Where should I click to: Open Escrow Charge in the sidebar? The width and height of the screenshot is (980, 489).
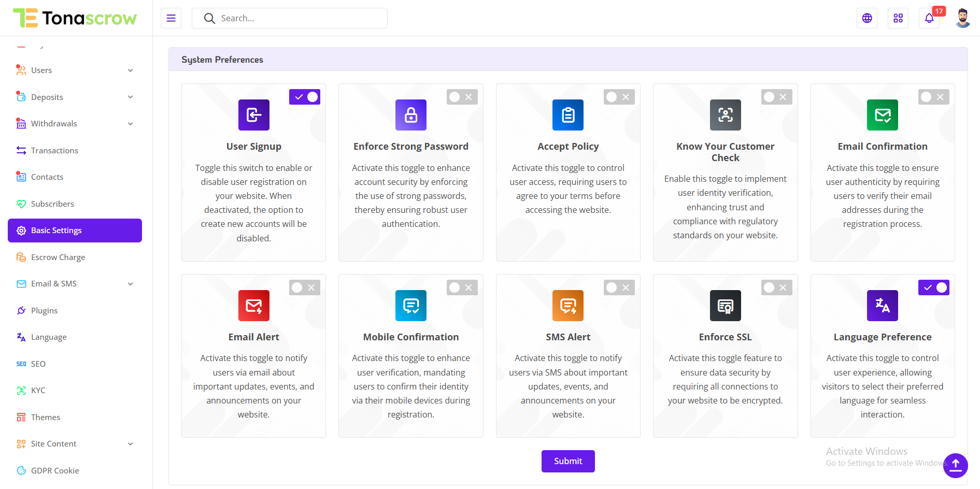coord(58,257)
